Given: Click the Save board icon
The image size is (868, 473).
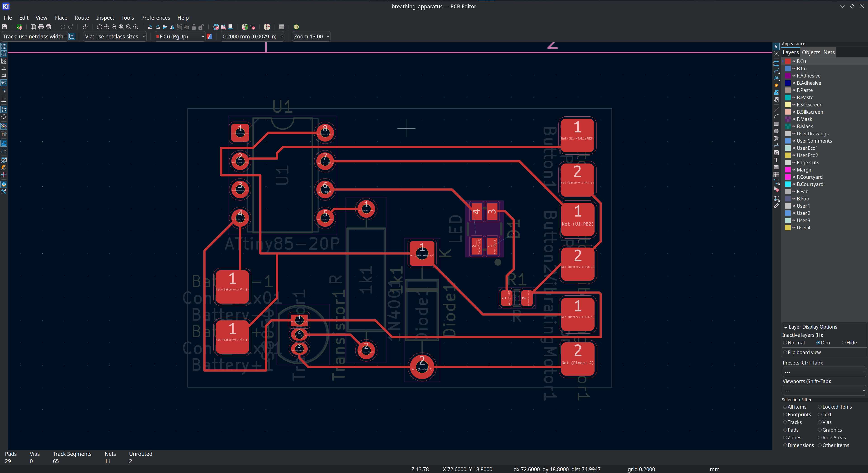Looking at the screenshot, I should pos(4,27).
